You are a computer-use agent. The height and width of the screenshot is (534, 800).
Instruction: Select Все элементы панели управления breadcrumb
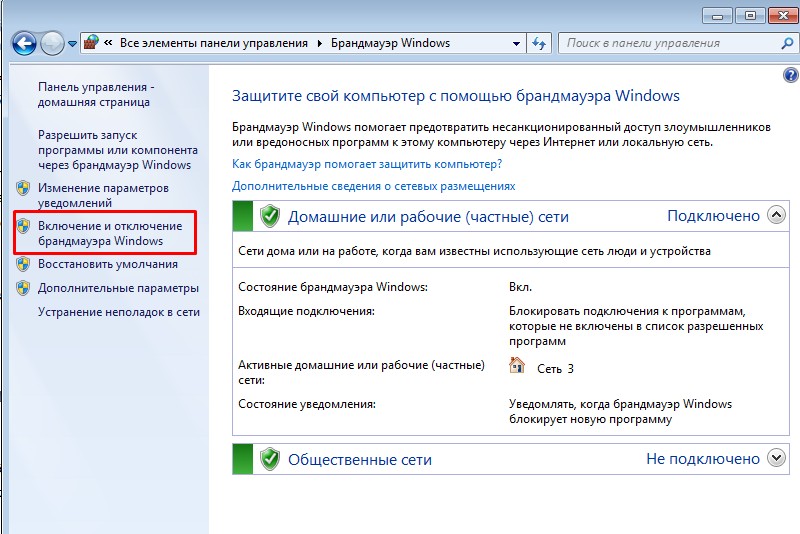pyautogui.click(x=214, y=43)
